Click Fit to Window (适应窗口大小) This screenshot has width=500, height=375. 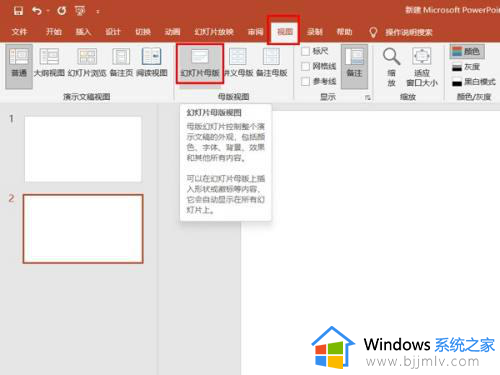(x=422, y=67)
